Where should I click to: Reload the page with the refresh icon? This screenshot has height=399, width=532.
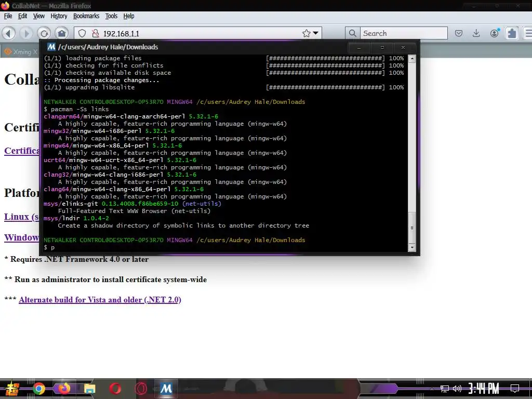click(44, 33)
